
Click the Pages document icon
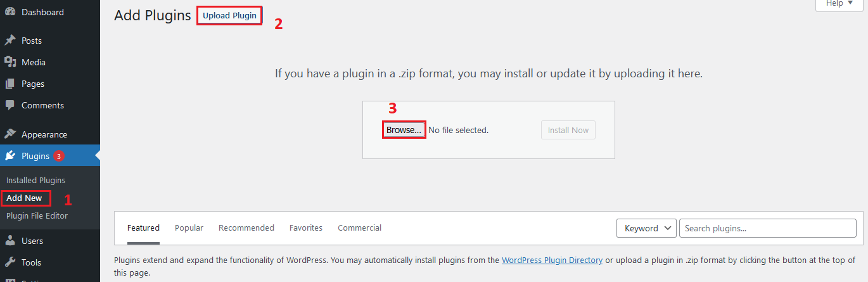(x=10, y=84)
